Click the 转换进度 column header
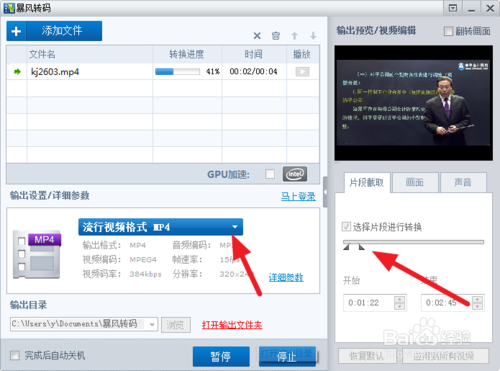Screen dimensions: 500x371 tap(187, 54)
